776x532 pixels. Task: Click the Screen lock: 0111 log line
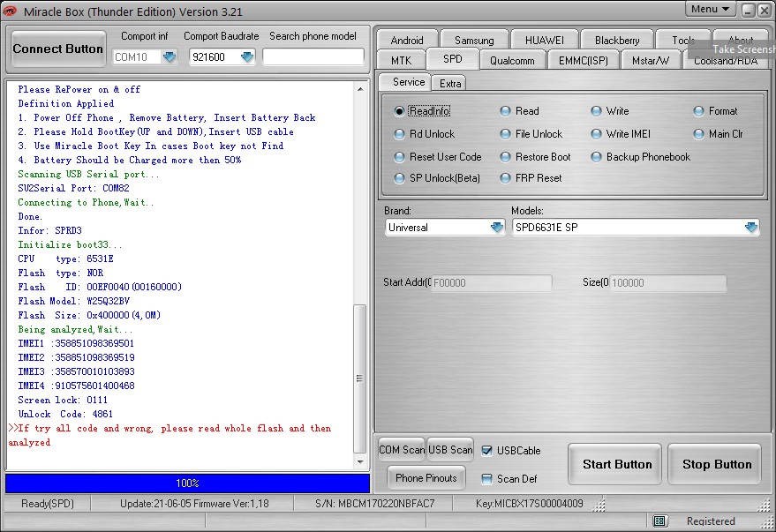pos(63,400)
